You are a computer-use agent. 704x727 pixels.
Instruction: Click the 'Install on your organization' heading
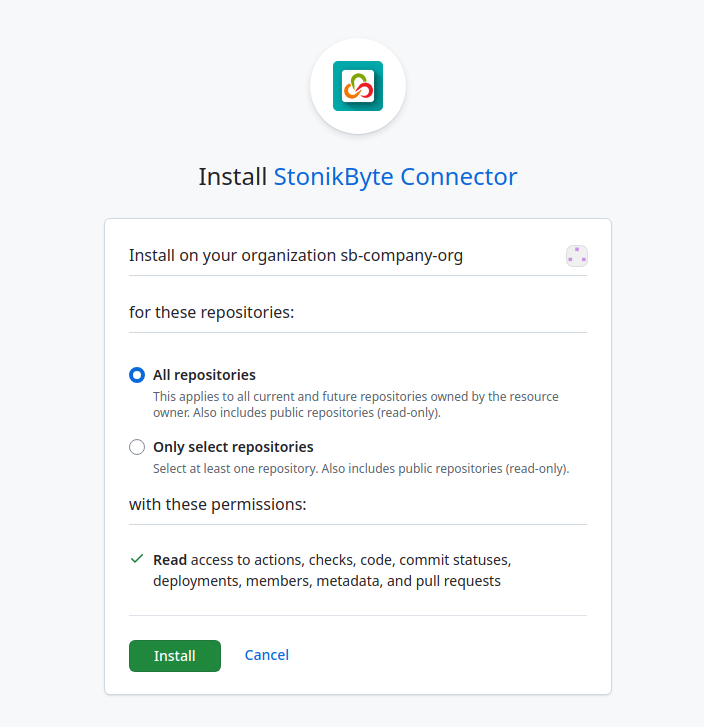[232, 255]
